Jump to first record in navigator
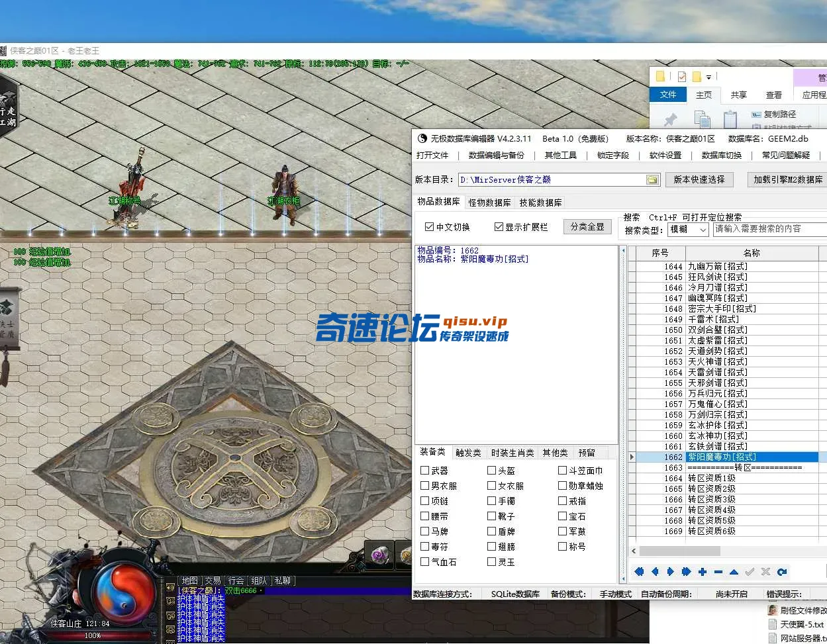Viewport: 827px width, 644px height. point(639,572)
